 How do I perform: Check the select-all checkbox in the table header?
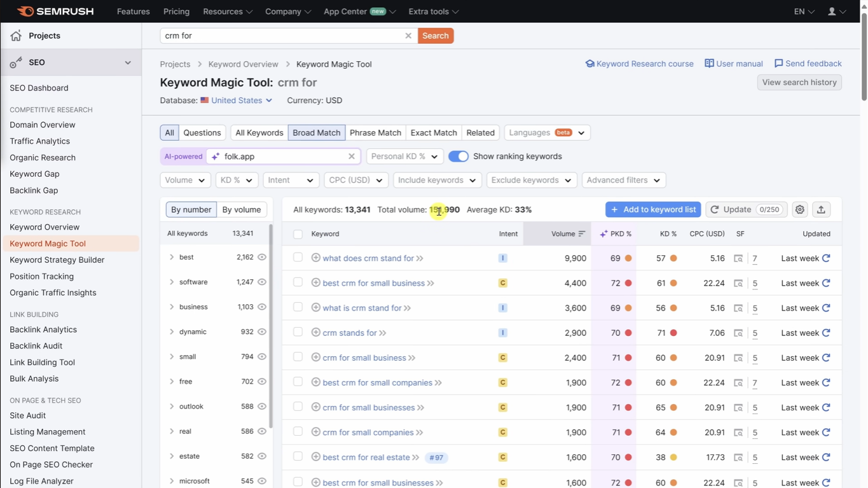pos(298,234)
